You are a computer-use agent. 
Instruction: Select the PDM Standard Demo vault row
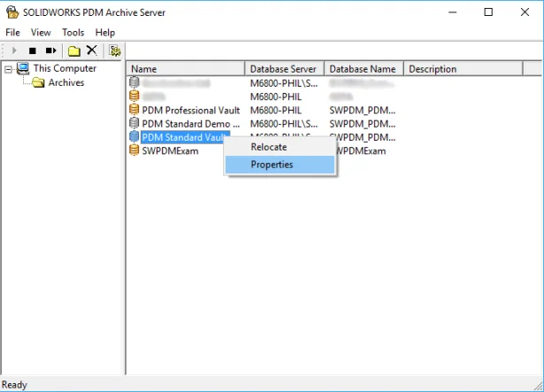point(190,124)
